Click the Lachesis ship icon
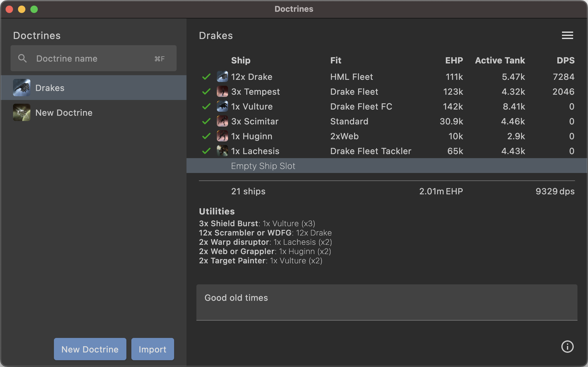588x367 pixels. point(222,151)
